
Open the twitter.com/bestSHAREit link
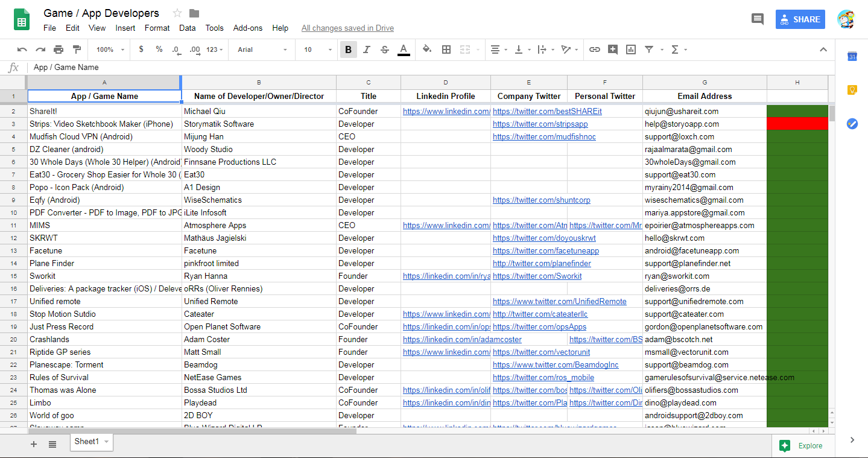click(547, 111)
